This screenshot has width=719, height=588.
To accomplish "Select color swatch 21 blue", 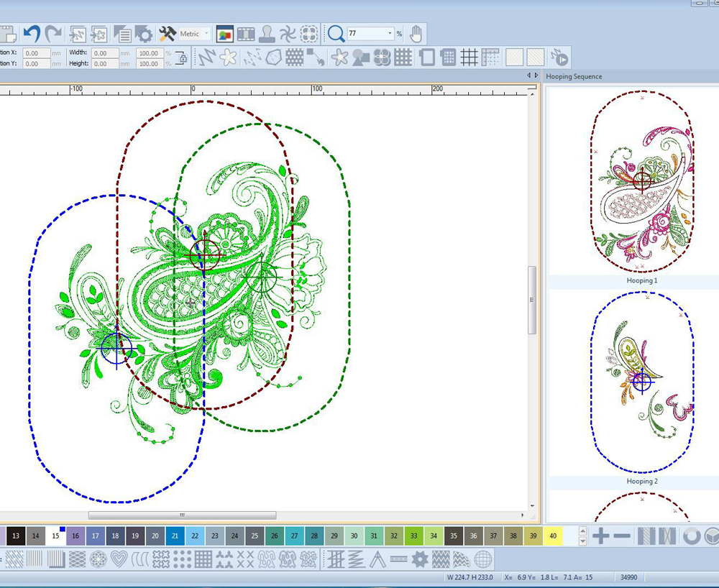I will [x=175, y=536].
